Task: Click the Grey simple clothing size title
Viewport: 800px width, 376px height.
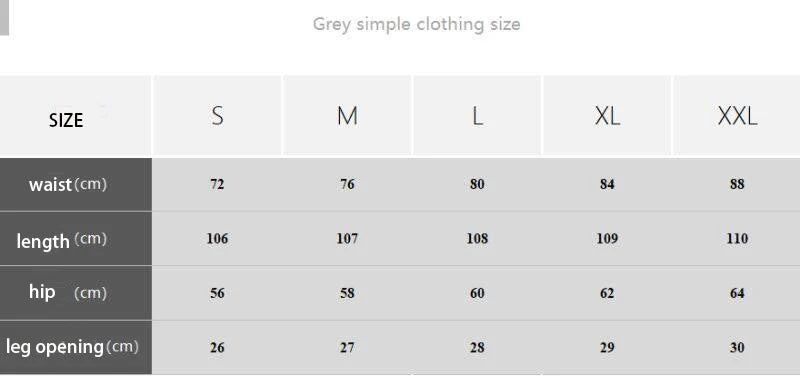Action: [416, 24]
